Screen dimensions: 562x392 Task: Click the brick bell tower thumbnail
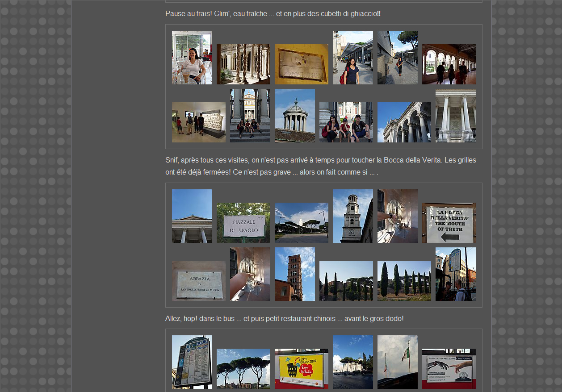click(x=294, y=274)
